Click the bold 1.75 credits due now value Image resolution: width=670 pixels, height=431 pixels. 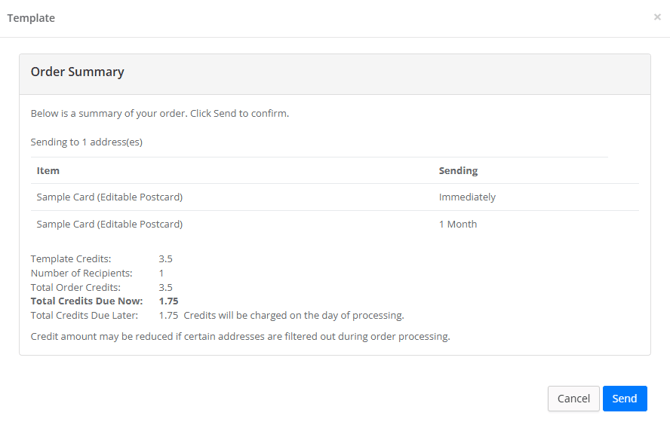(x=168, y=301)
